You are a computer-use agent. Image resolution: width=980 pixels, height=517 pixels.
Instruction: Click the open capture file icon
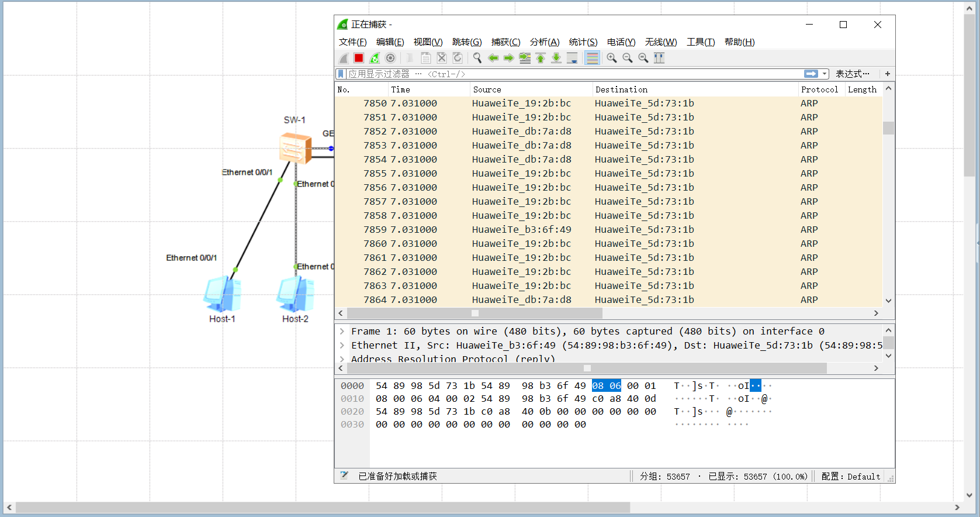[410, 58]
